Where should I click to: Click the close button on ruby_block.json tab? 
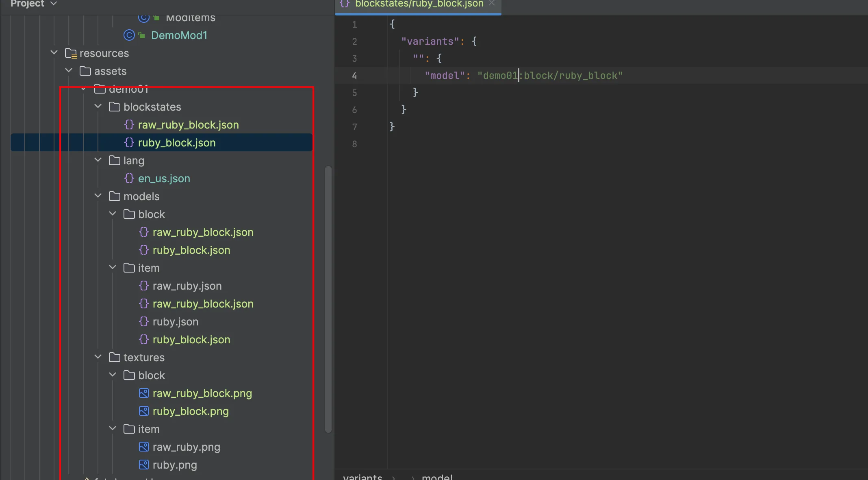pyautogui.click(x=493, y=4)
